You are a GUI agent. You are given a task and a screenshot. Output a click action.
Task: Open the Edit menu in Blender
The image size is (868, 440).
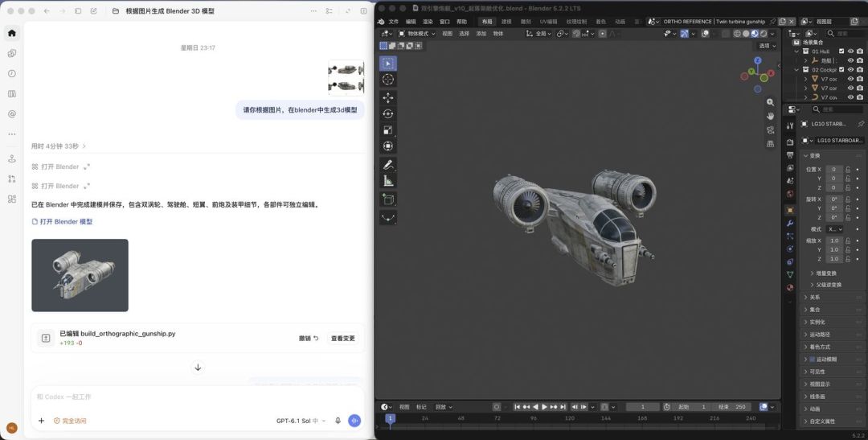411,22
